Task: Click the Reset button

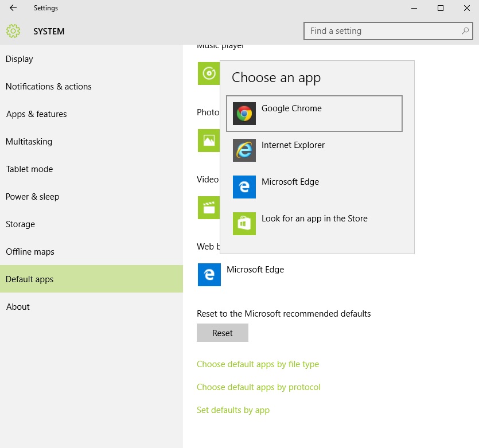Action: tap(223, 333)
